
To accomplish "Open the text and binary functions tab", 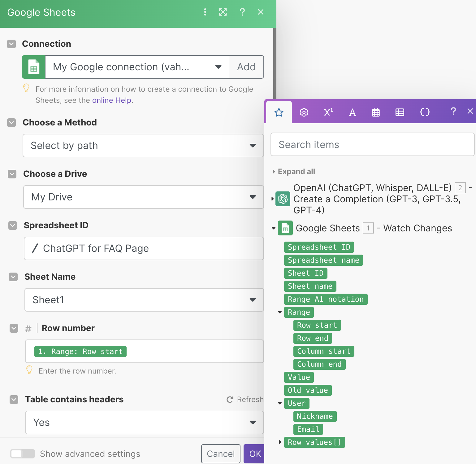I will pos(352,112).
